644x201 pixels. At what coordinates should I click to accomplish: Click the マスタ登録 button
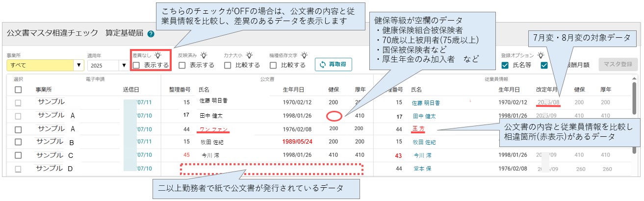pos(618,64)
